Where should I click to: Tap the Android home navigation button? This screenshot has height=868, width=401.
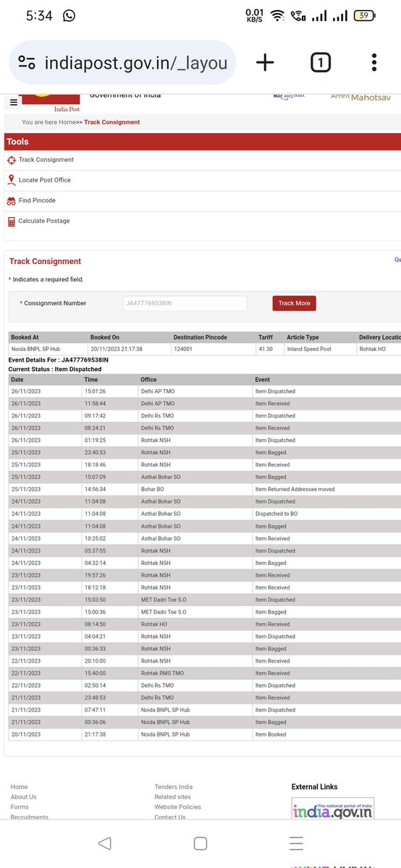tap(200, 843)
